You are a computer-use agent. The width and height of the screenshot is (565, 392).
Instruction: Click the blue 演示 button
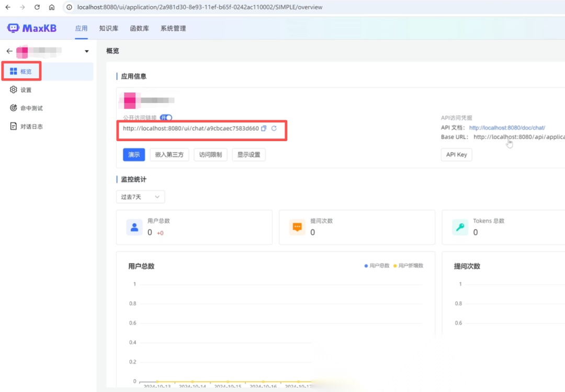pos(134,155)
